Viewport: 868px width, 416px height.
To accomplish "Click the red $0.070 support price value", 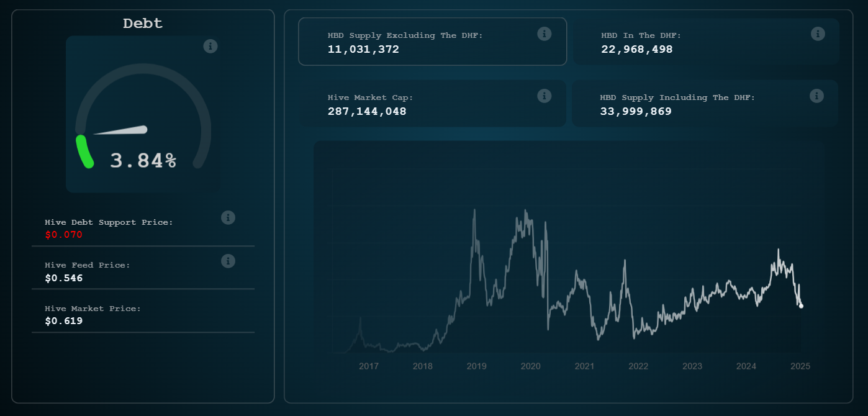I will (x=64, y=235).
